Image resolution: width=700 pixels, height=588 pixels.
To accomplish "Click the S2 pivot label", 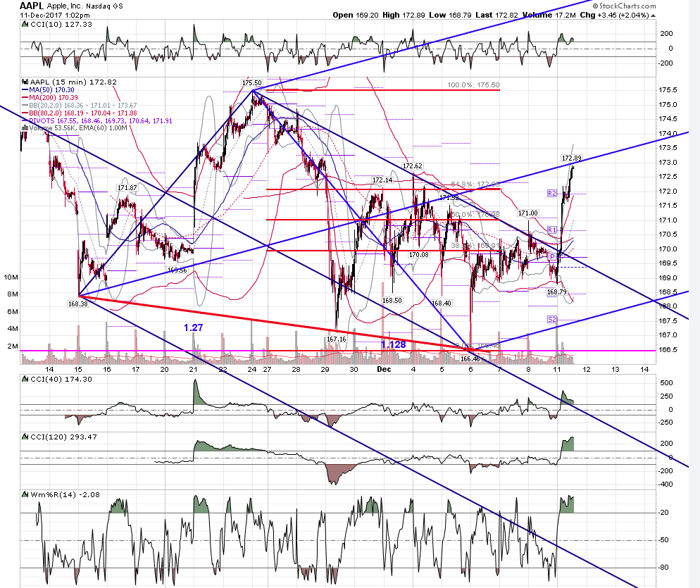I will (x=552, y=319).
